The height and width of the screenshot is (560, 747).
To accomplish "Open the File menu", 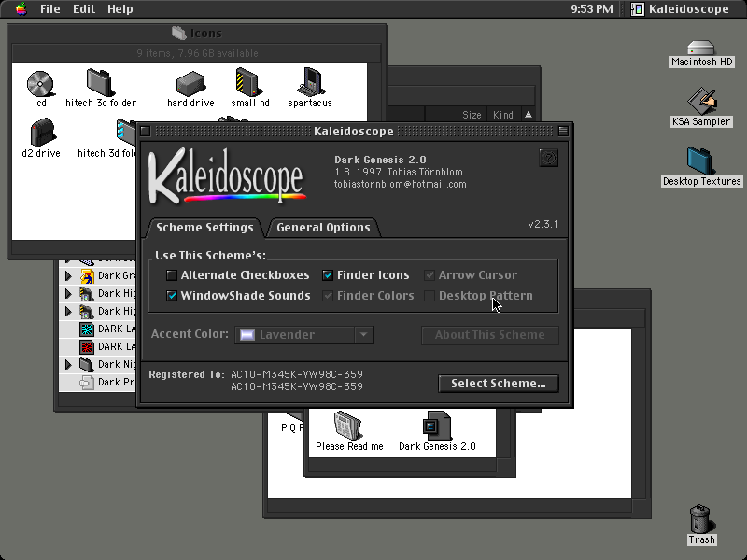I will point(50,9).
